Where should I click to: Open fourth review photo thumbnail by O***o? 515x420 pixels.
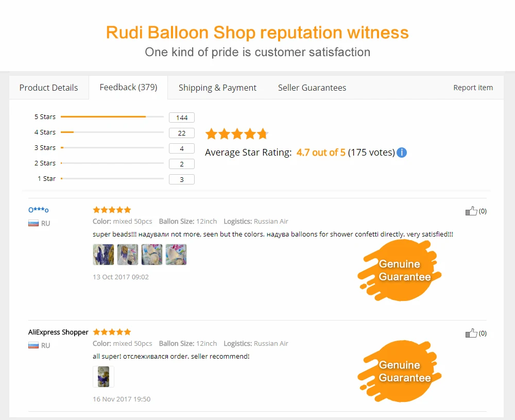pos(176,255)
